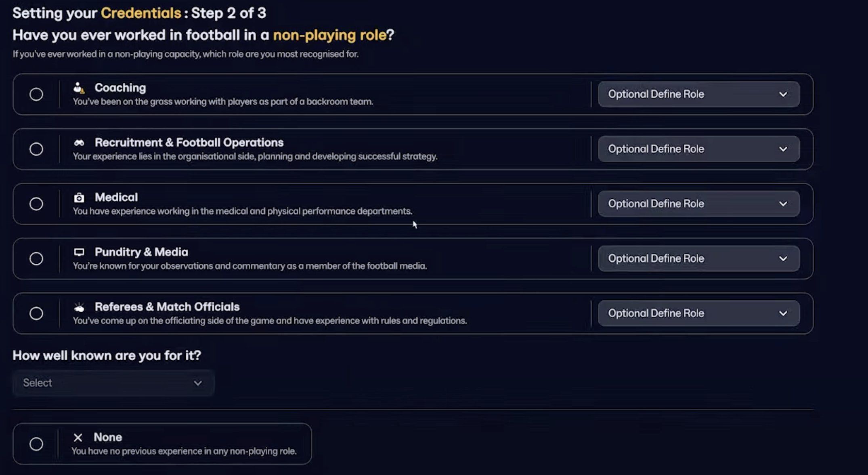Expand Recruitment's Optional Define Role dropdown
This screenshot has width=868, height=475.
(x=698, y=149)
